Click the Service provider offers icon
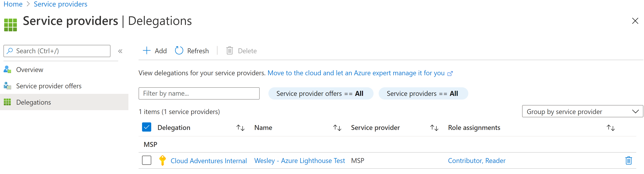The height and width of the screenshot is (174, 644). tap(7, 86)
